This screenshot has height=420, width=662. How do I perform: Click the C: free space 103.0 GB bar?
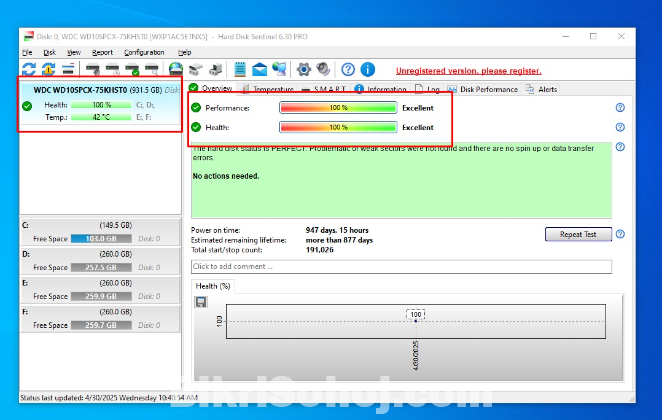click(x=101, y=238)
